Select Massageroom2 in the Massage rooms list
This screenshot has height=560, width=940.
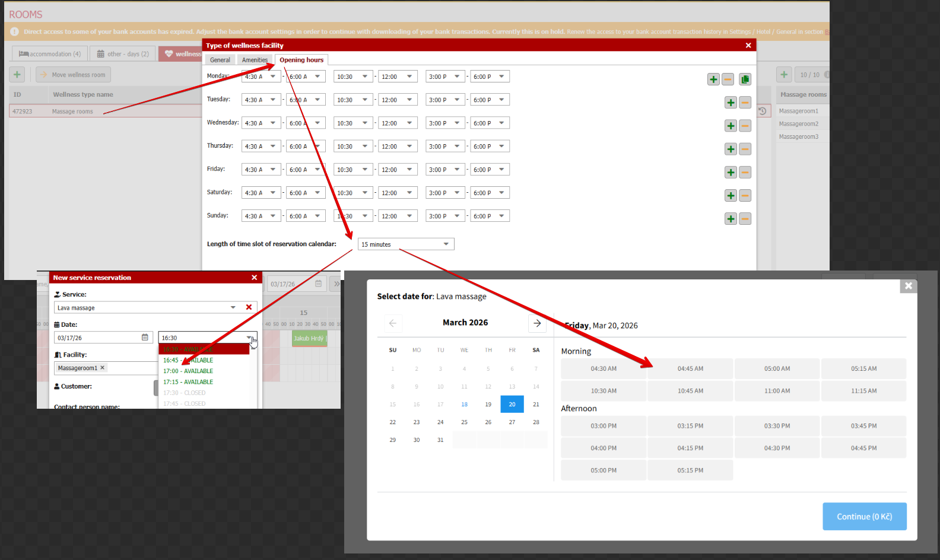tap(798, 124)
